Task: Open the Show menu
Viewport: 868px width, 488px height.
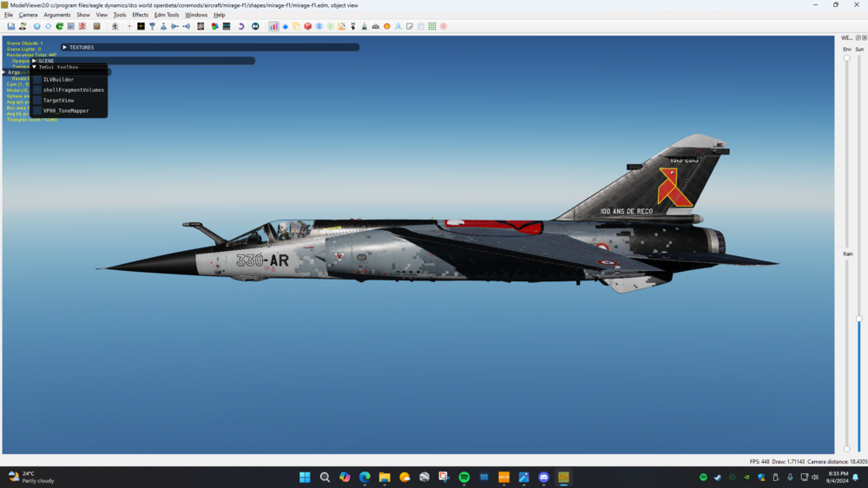Action: (83, 15)
